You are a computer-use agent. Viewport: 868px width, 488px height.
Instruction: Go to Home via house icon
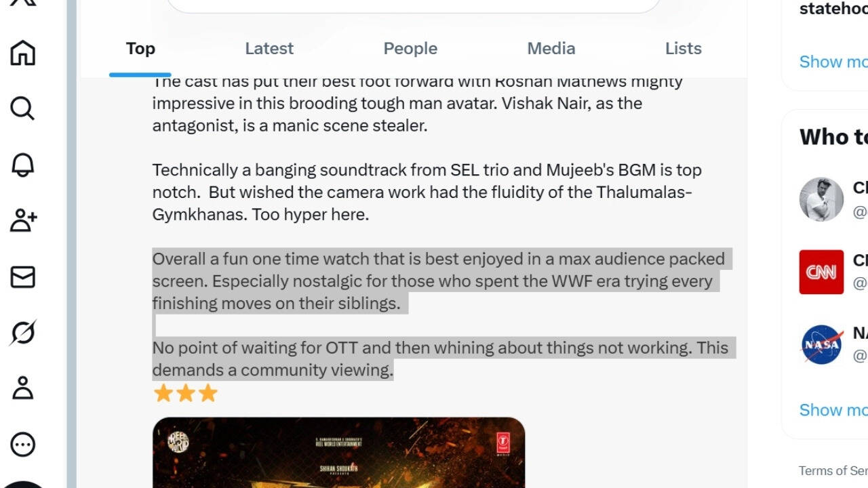pyautogui.click(x=22, y=52)
